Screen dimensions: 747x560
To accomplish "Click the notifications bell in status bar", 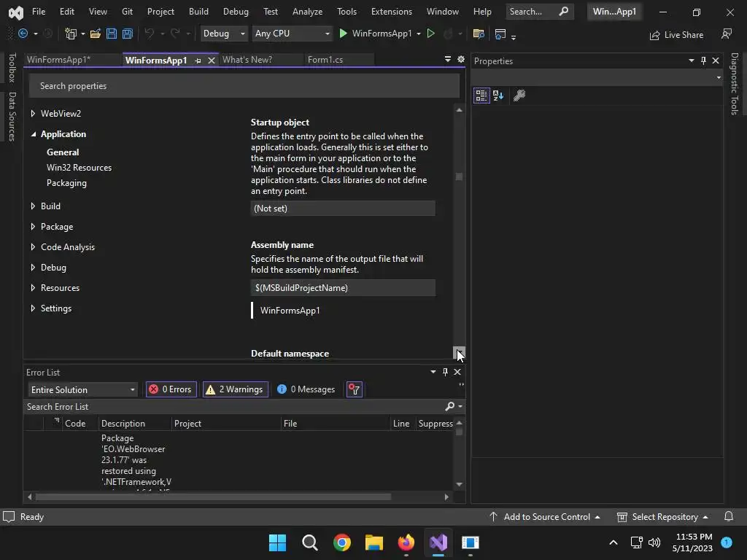I will click(729, 516).
